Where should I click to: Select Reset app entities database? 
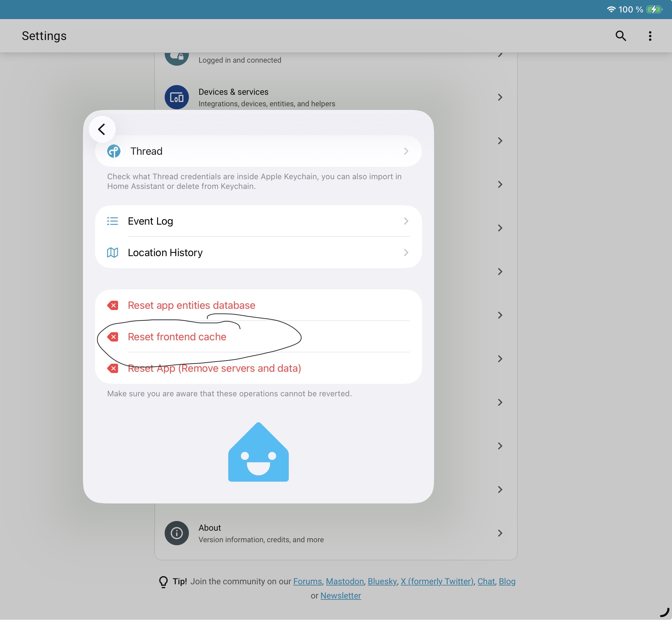pyautogui.click(x=191, y=305)
